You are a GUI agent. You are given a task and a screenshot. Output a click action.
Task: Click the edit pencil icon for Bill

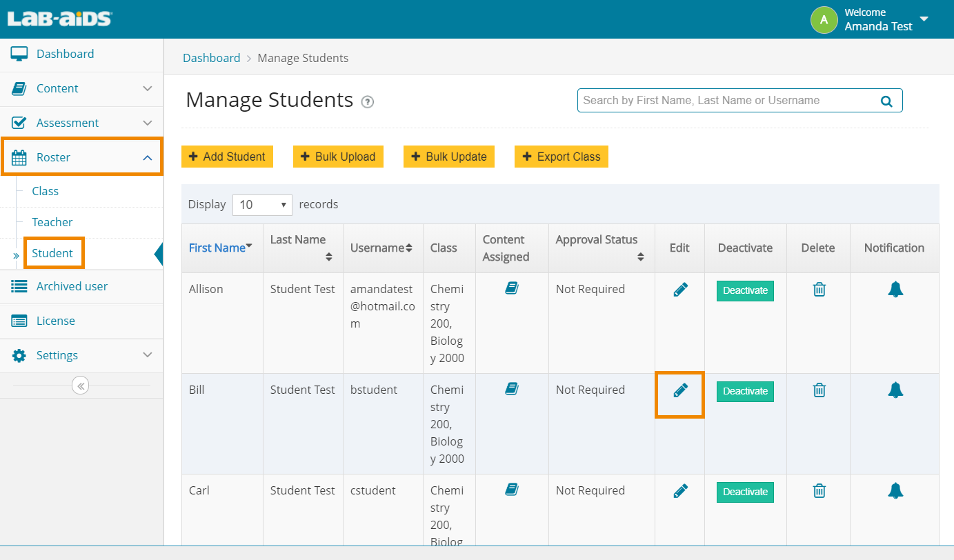680,391
